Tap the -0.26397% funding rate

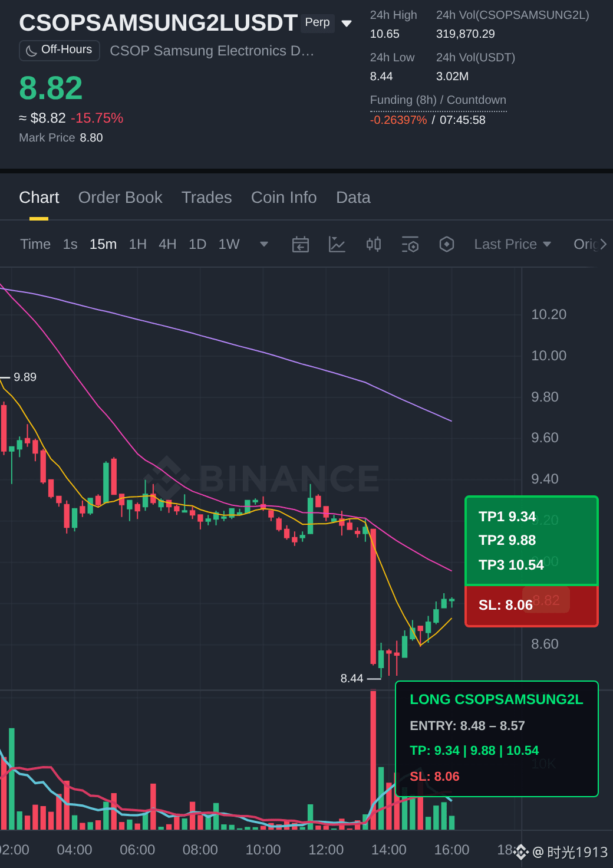(398, 120)
